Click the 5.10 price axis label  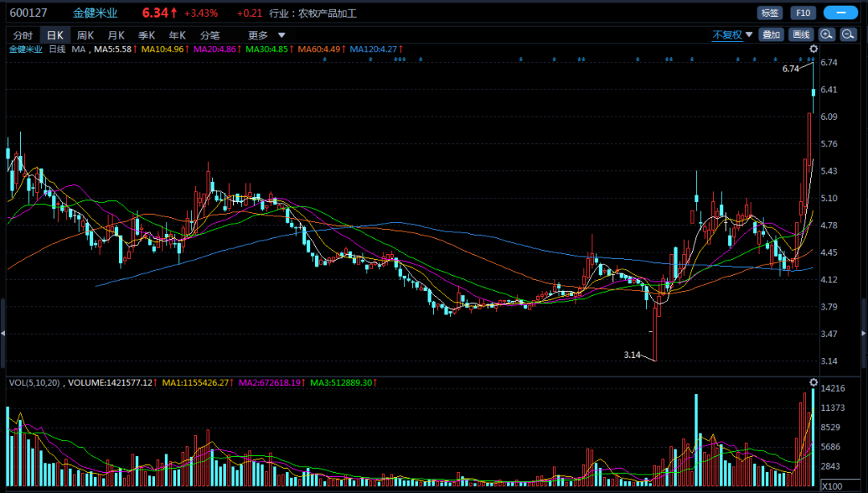point(829,198)
